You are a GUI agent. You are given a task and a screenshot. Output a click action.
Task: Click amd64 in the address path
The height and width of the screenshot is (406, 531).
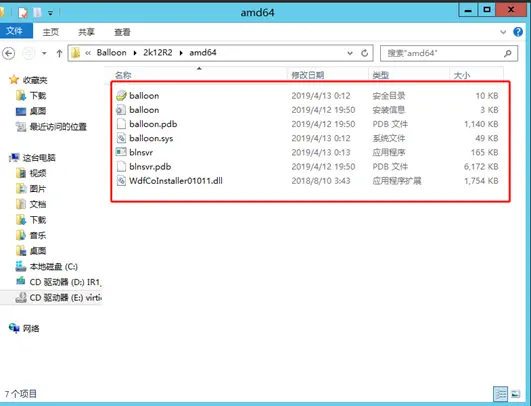pyautogui.click(x=203, y=52)
